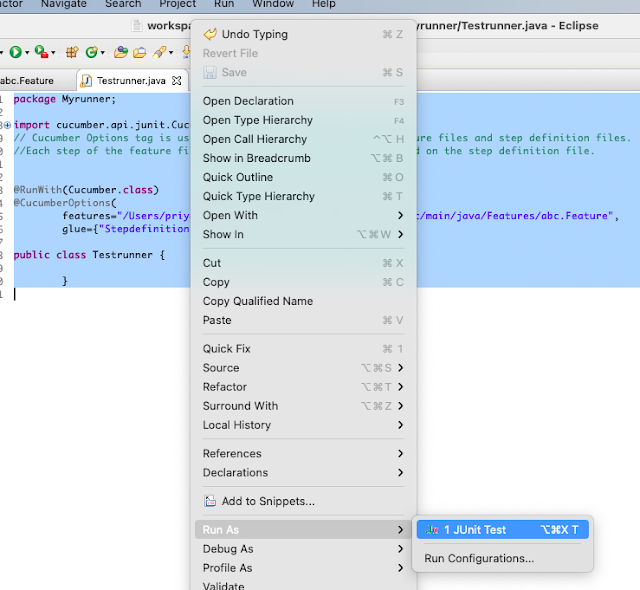
Task: Choose Quick Fix
Action: 303,349
